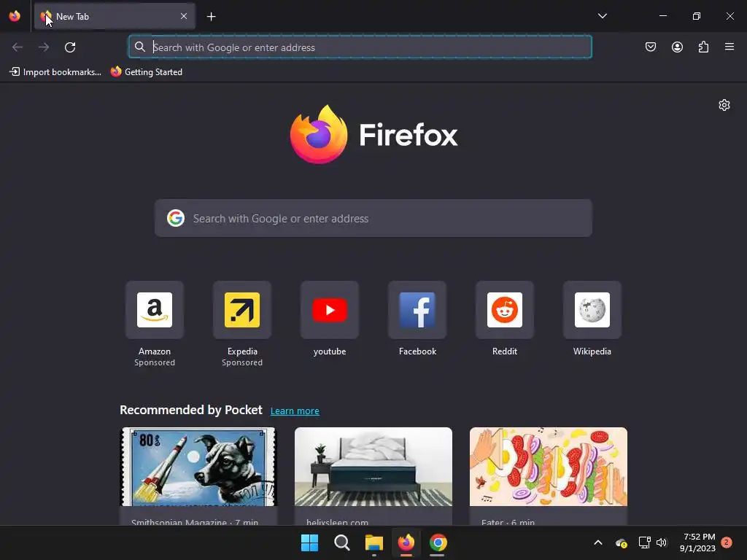747x560 pixels.
Task: Click Google icon in page search box
Action: click(x=175, y=218)
